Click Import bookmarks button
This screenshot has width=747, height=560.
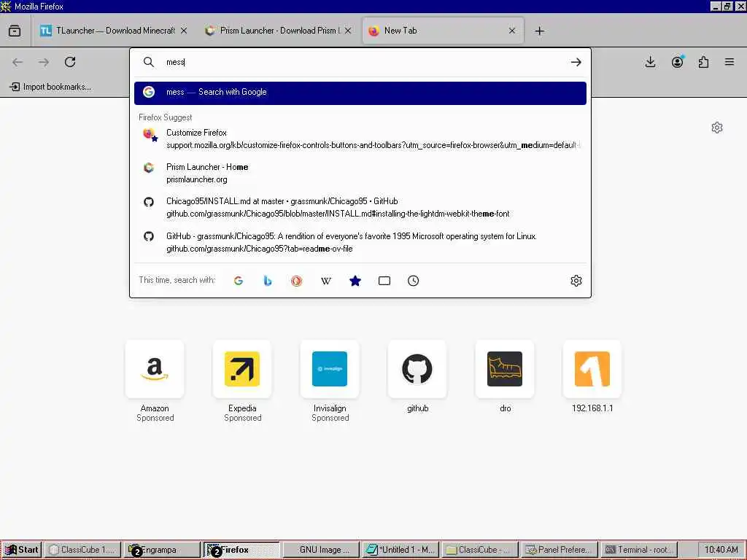tap(50, 87)
